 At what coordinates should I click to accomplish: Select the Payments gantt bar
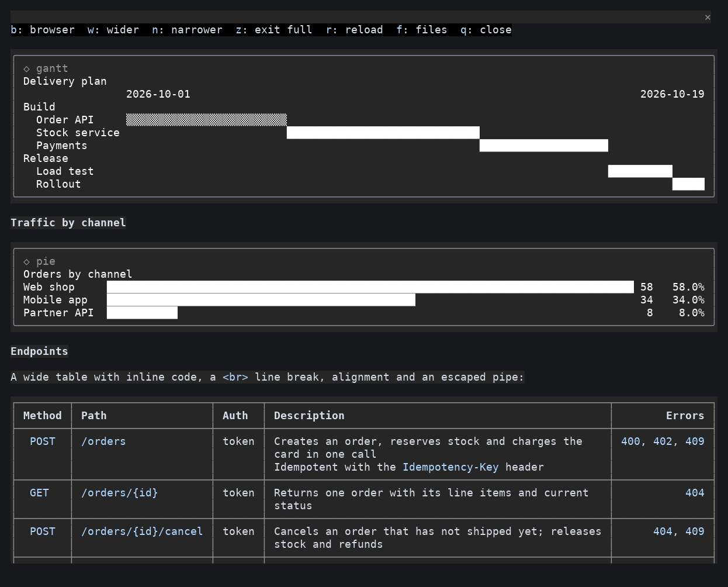click(544, 146)
